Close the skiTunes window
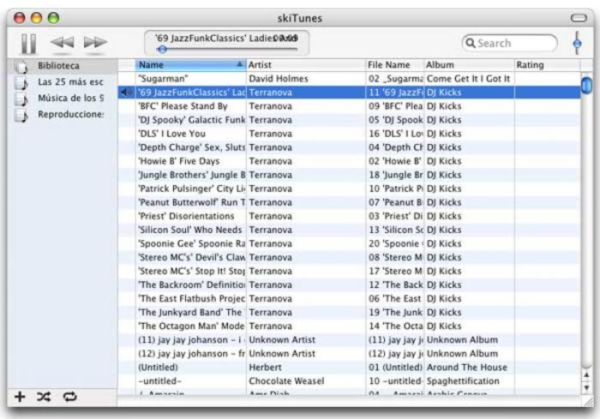The image size is (600, 419). 19,18
